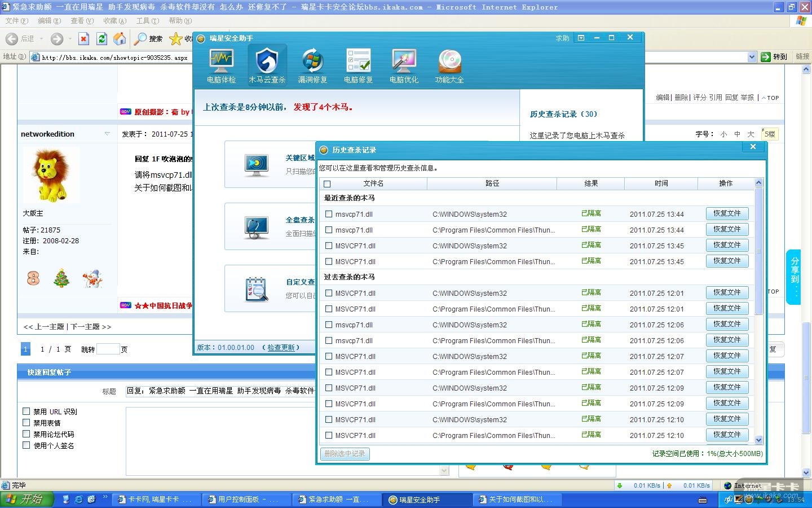Click the IE forward arrow icon
This screenshot has height=508, width=812.
57,38
